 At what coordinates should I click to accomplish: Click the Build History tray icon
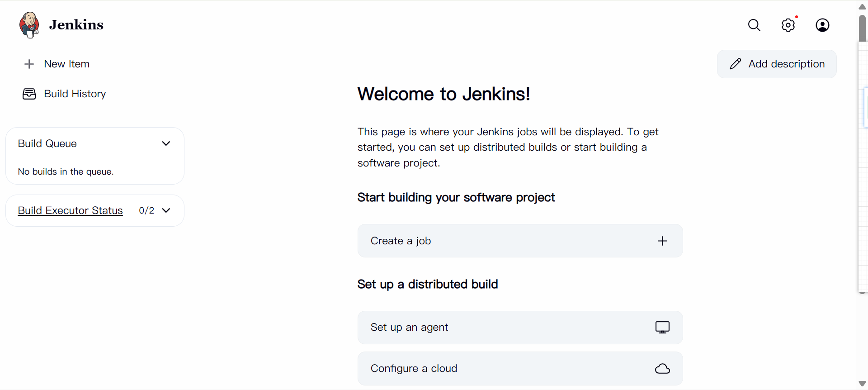click(29, 94)
